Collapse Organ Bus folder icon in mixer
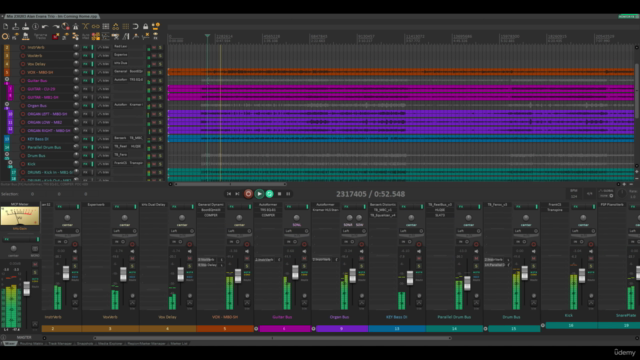Screen dimensions: 640x360 [313, 329]
